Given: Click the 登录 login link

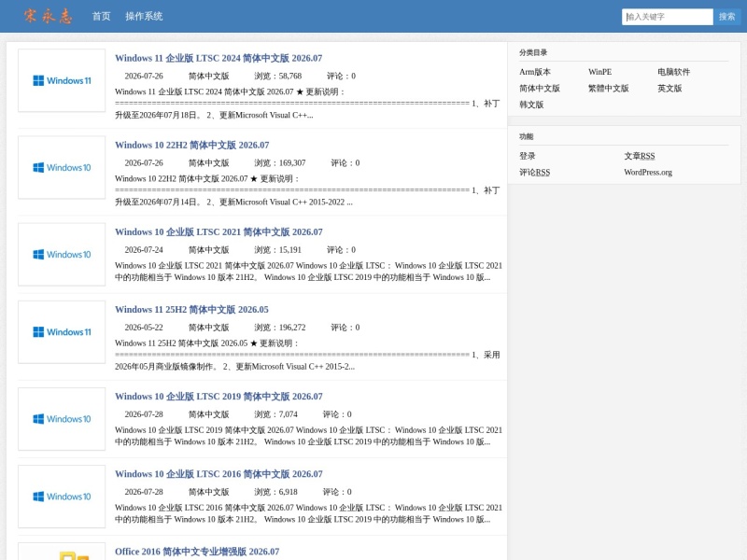Looking at the screenshot, I should (x=528, y=156).
